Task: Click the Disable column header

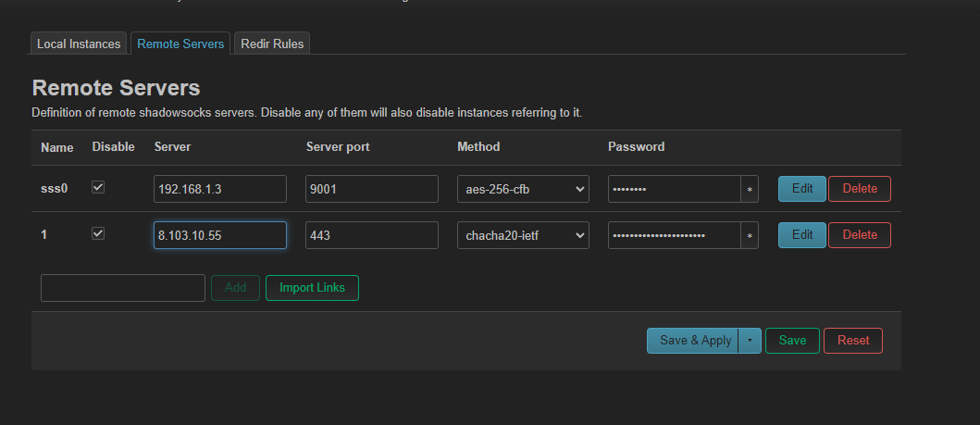Action: [x=113, y=147]
